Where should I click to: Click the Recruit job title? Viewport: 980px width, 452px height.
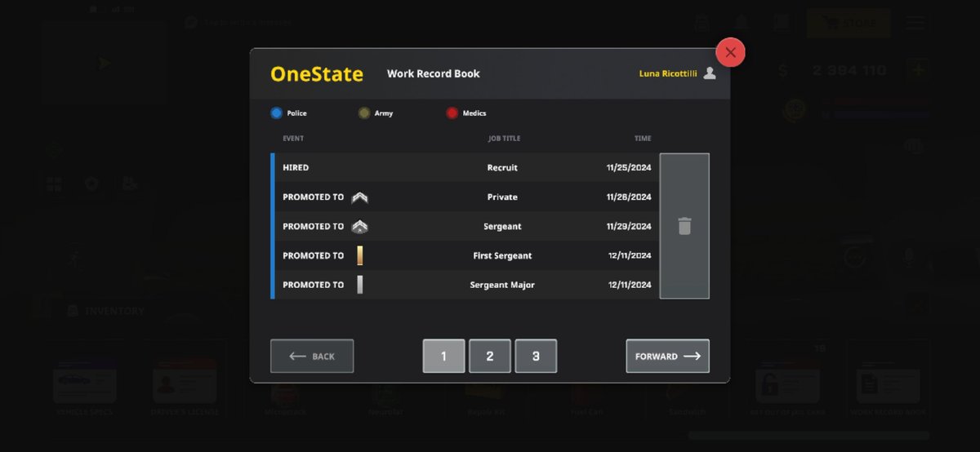point(502,167)
